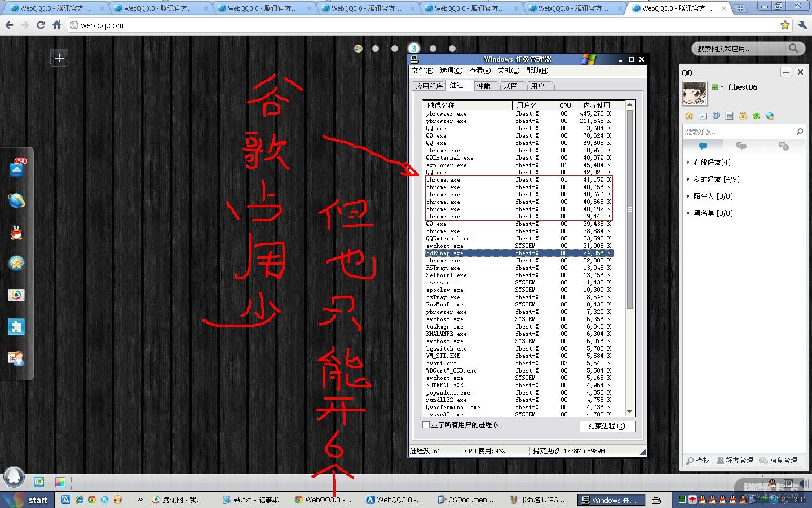The height and width of the screenshot is (508, 812).
Task: Open the QQ online status dropdown
Action: [718, 87]
